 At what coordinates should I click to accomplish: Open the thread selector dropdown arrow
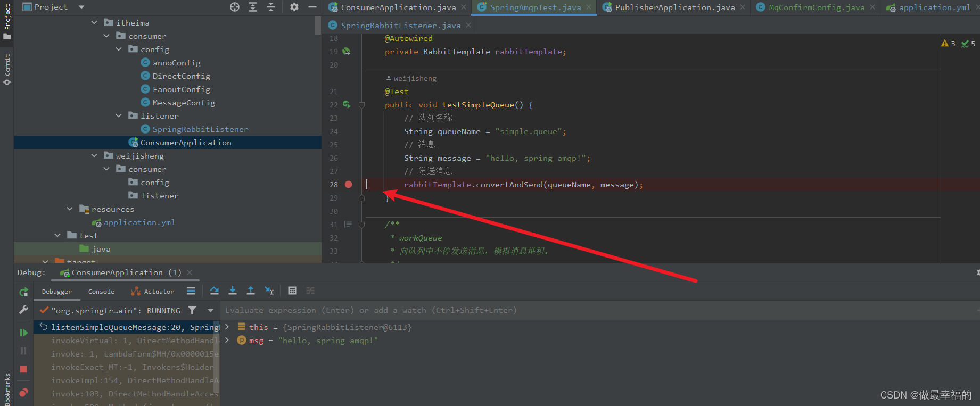(210, 310)
